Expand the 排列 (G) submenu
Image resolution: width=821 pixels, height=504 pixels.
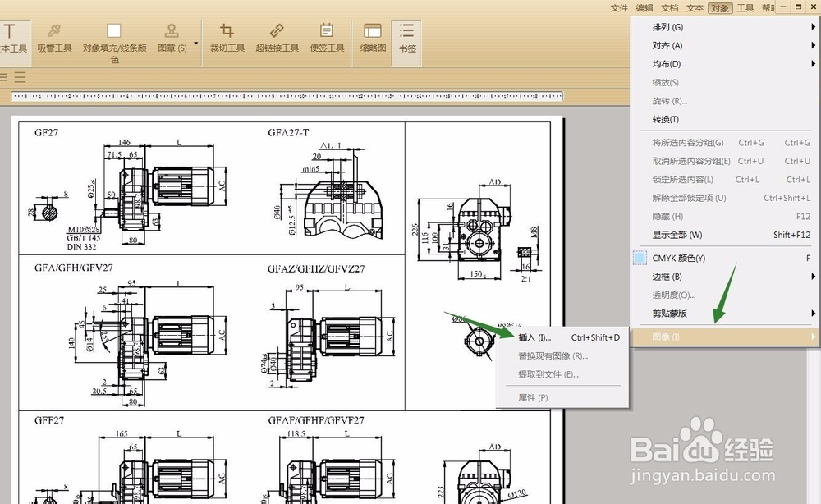725,27
